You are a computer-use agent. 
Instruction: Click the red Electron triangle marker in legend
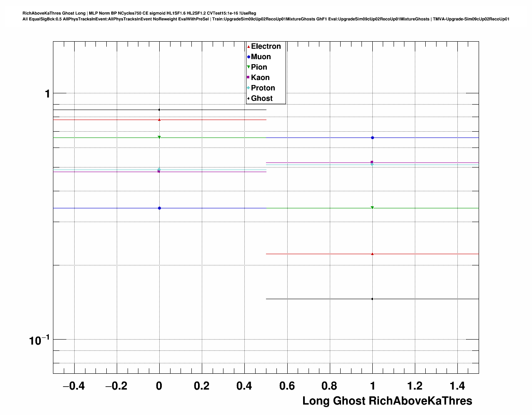point(248,47)
